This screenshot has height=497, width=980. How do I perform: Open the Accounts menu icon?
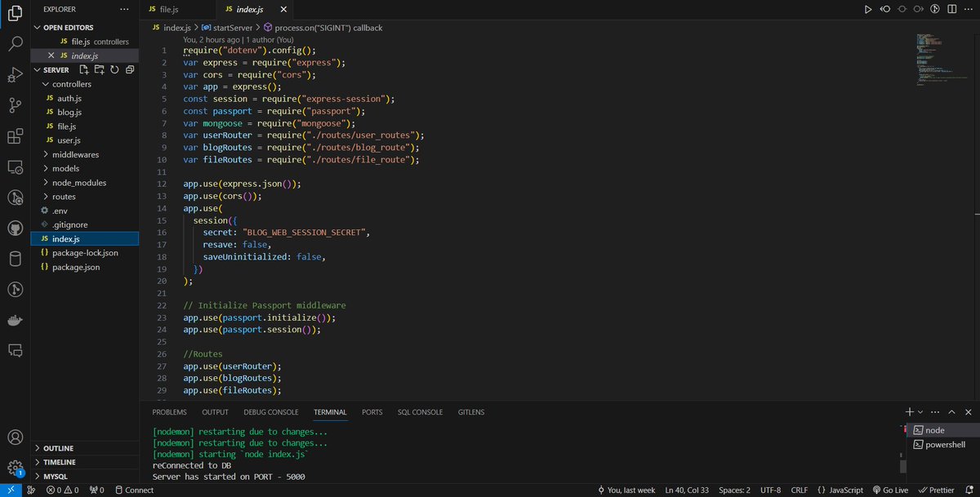tap(15, 438)
